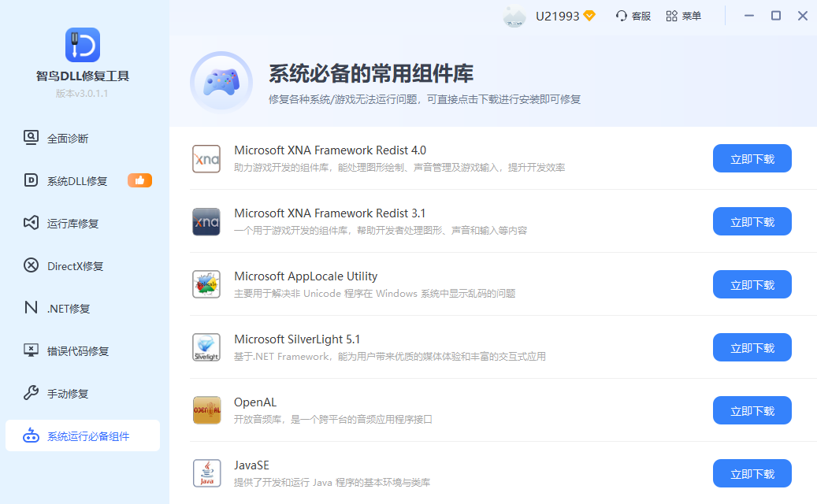Click the AppLocale Utility icon
This screenshot has height=504, width=817.
[x=206, y=284]
